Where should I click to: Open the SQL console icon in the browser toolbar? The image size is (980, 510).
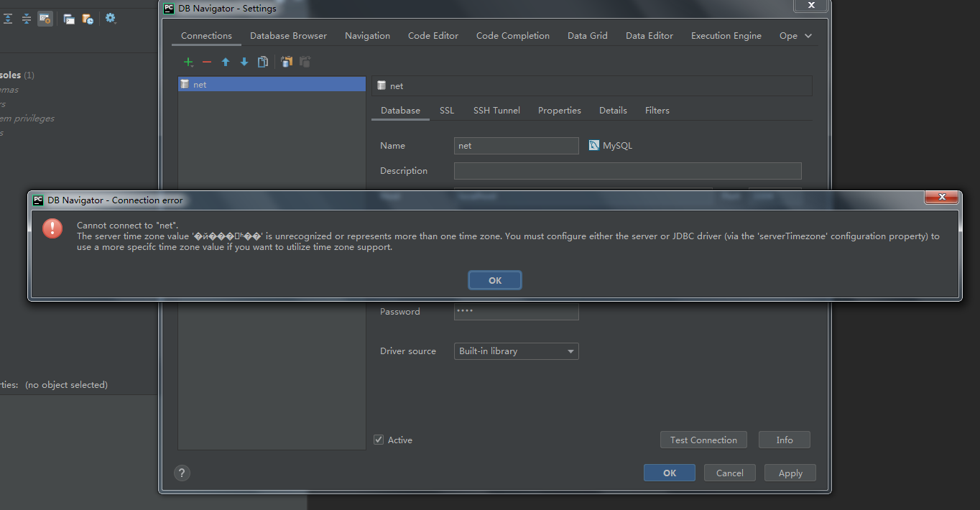point(69,19)
